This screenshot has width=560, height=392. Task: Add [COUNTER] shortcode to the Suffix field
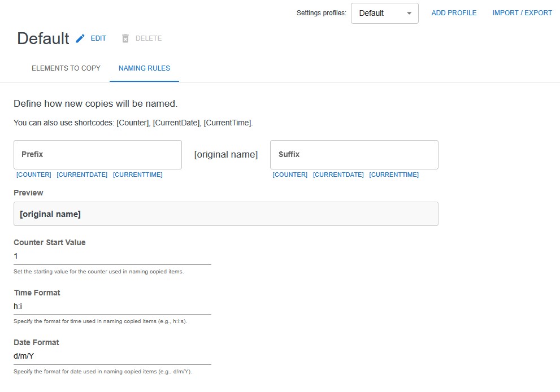290,175
